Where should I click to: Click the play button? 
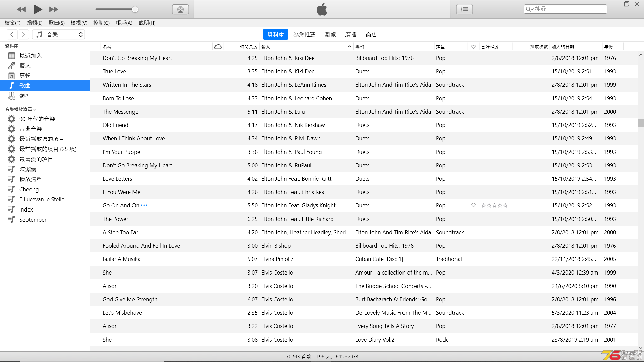pyautogui.click(x=38, y=9)
